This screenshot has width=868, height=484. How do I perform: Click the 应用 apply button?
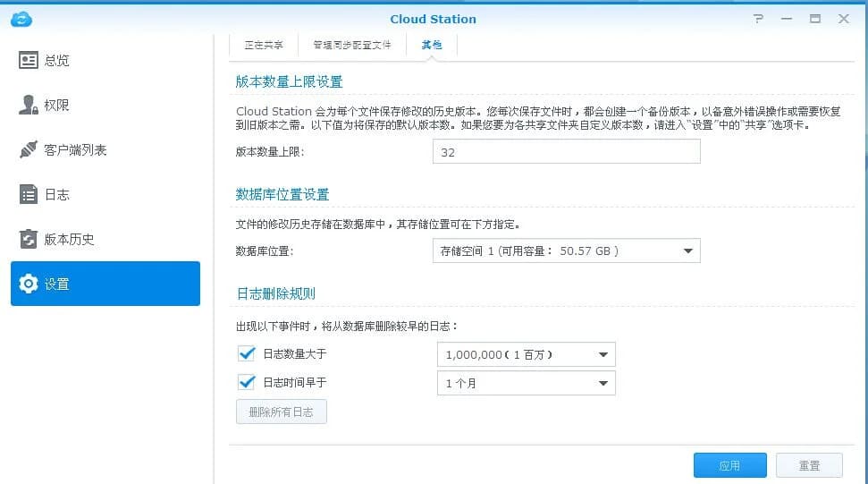point(730,465)
